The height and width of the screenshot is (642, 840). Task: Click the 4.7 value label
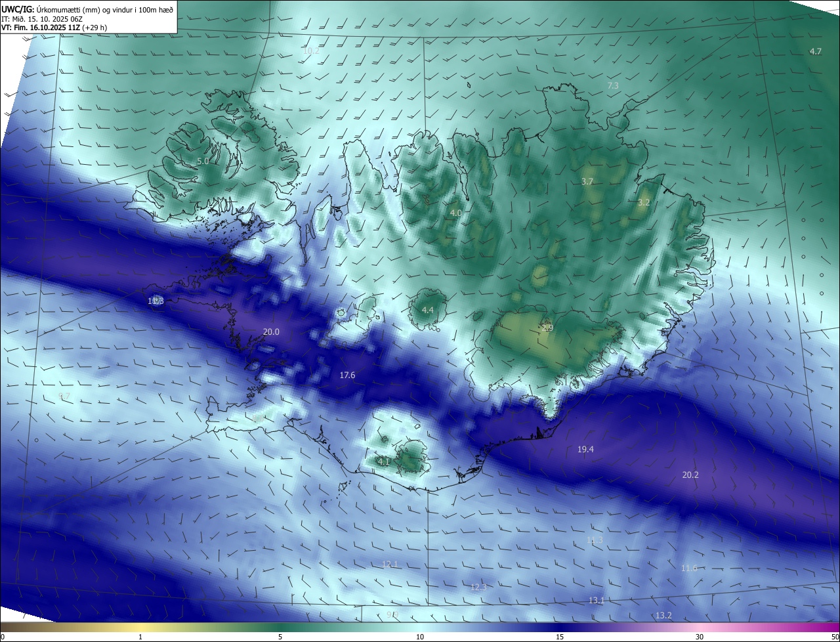coord(815,51)
